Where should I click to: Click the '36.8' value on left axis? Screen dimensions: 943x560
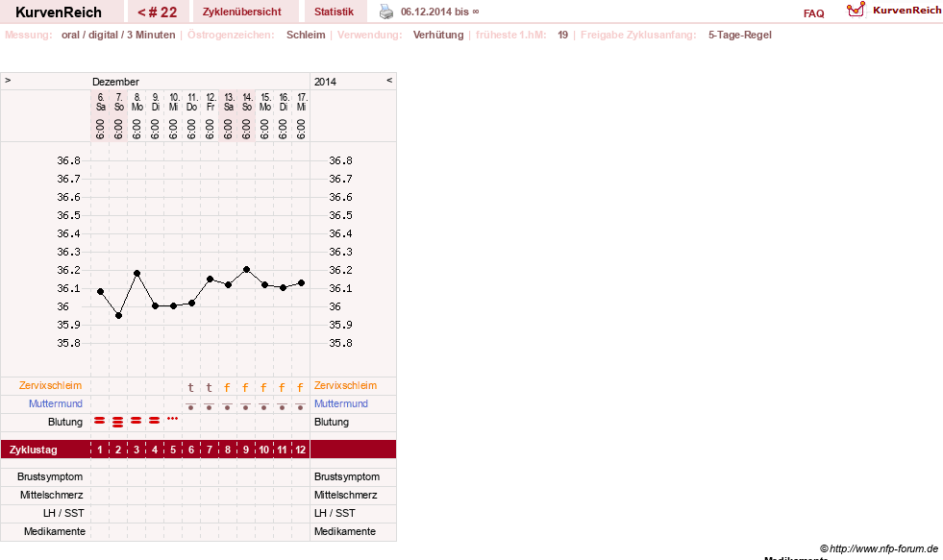[x=68, y=160]
